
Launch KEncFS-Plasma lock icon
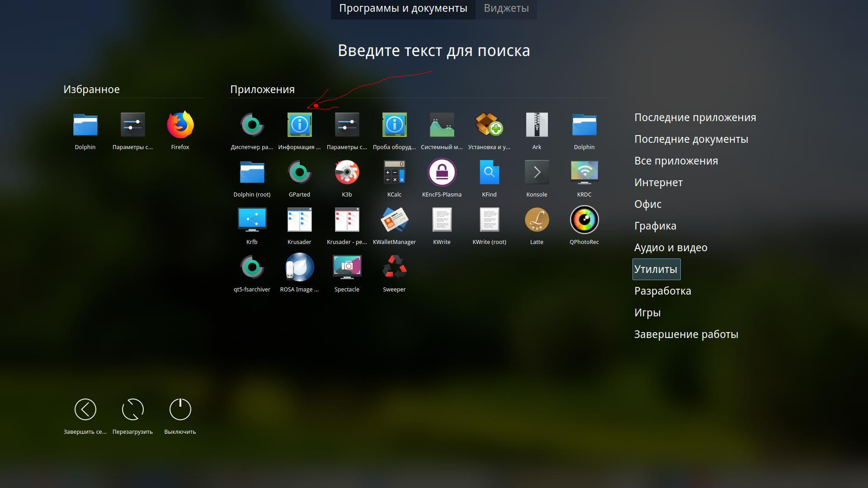tap(442, 173)
